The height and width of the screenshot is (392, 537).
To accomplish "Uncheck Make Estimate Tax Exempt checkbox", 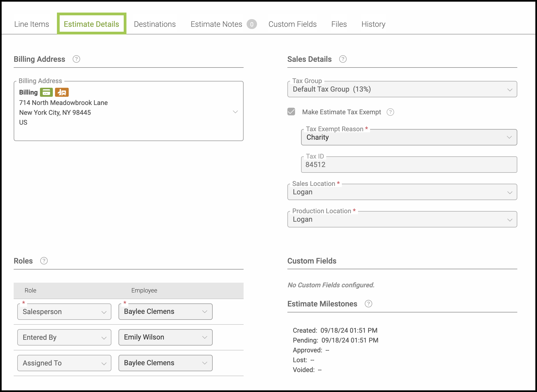I will (291, 112).
